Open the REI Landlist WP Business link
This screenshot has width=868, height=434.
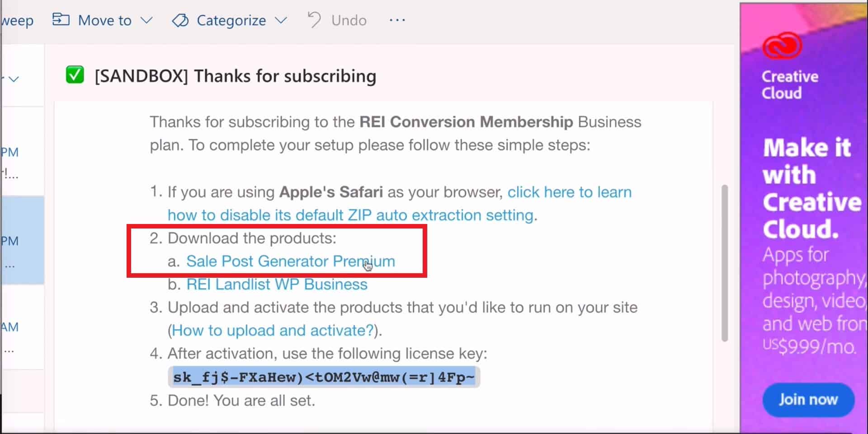tap(277, 284)
